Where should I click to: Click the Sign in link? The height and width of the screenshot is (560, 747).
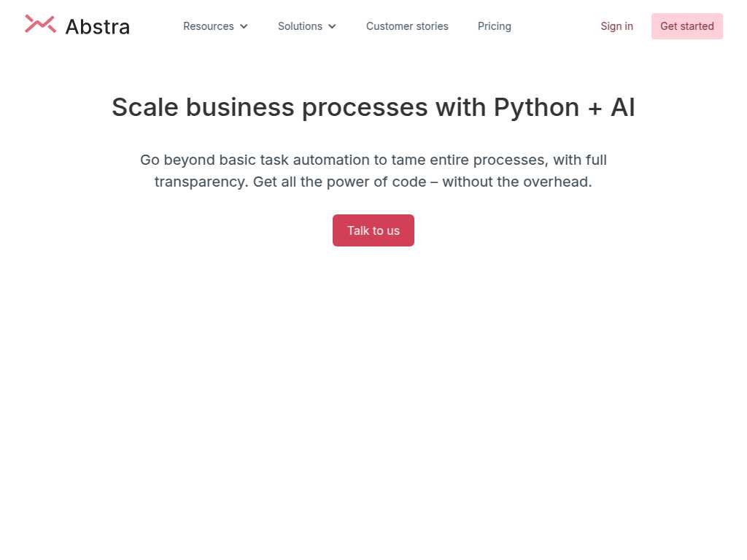pos(617,26)
